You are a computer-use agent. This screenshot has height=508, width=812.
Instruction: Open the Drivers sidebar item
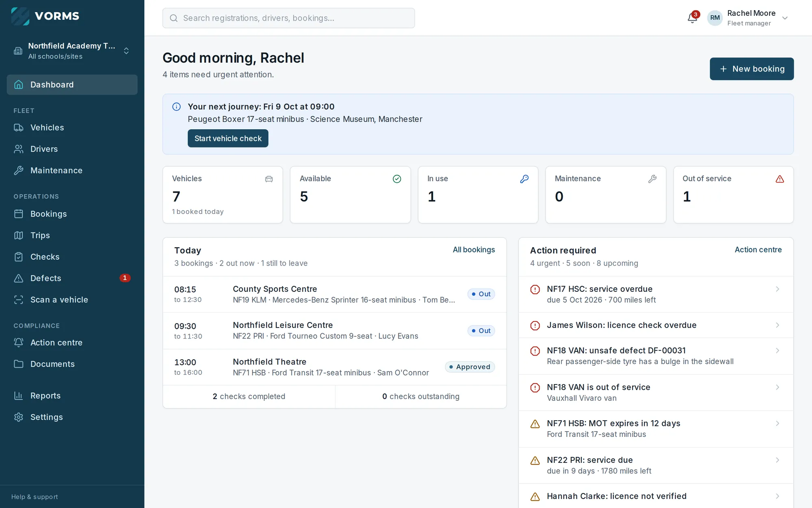point(72,149)
